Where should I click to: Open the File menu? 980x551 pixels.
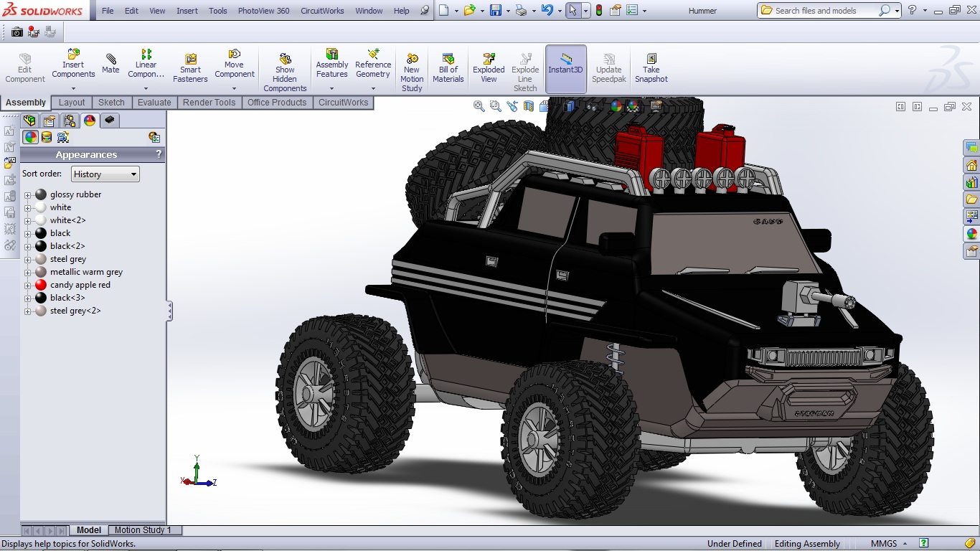[108, 11]
